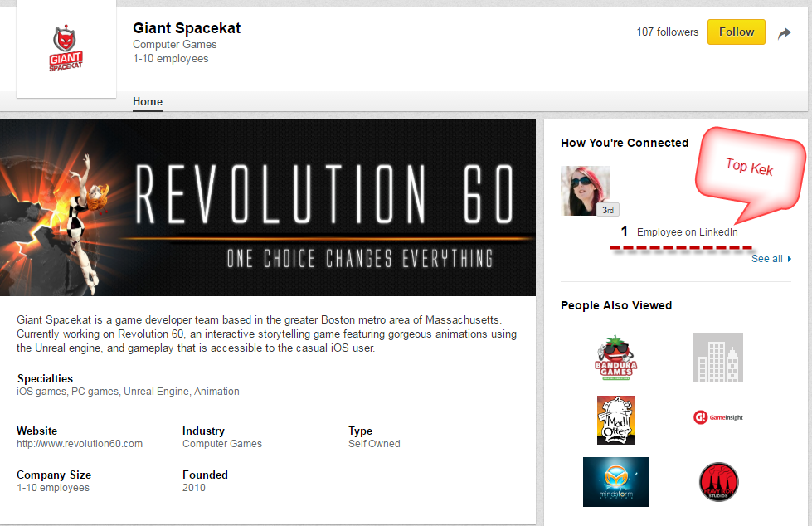Click the Giant Spacekat company logo
Image resolution: width=812 pixels, height=526 pixels.
point(66,47)
